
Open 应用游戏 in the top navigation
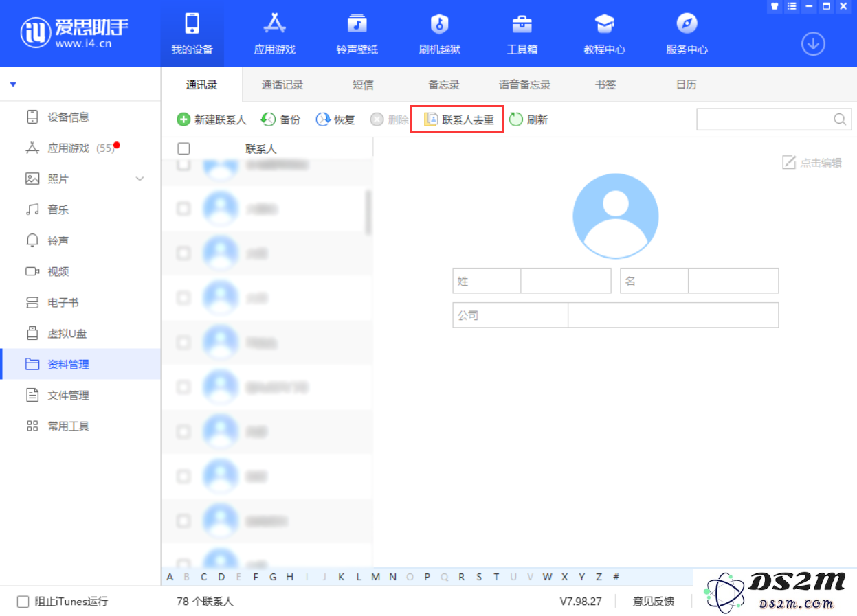point(275,34)
